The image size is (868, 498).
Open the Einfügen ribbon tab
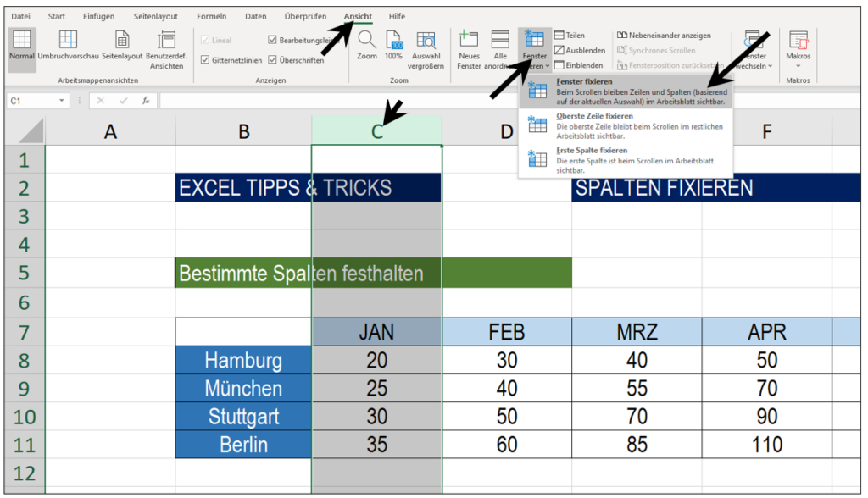coord(98,17)
